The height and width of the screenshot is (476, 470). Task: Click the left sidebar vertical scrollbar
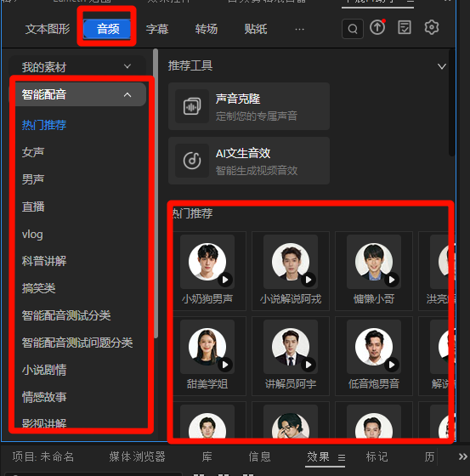[x=156, y=194]
